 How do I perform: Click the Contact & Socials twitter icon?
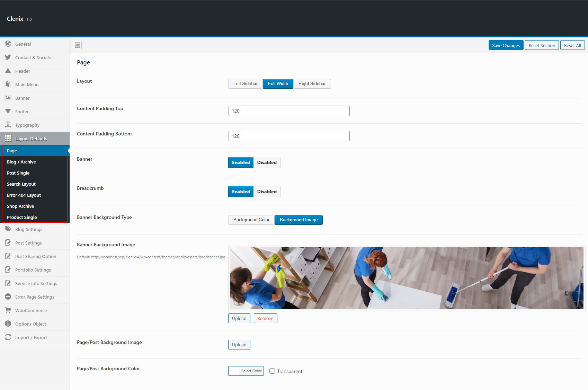(x=8, y=57)
